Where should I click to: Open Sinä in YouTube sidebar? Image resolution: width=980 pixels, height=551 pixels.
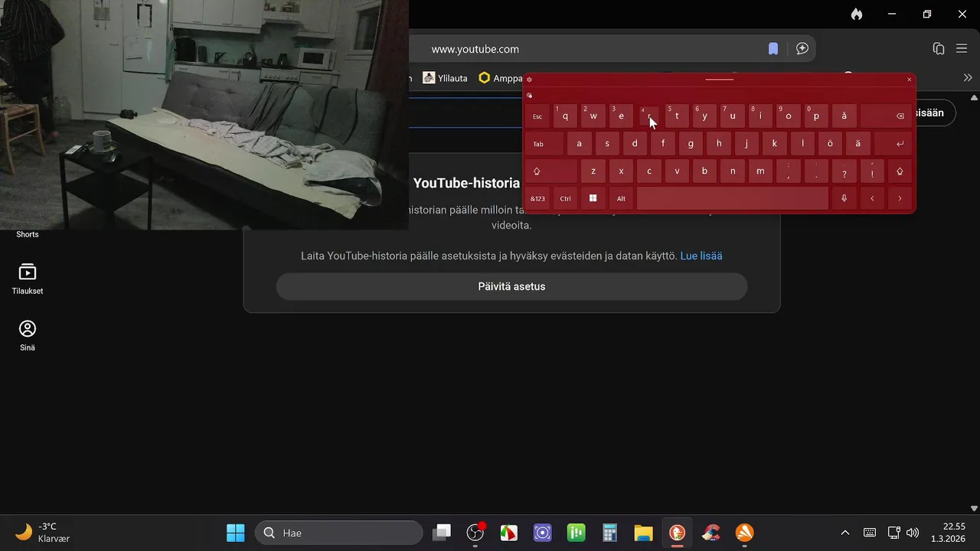click(x=28, y=336)
